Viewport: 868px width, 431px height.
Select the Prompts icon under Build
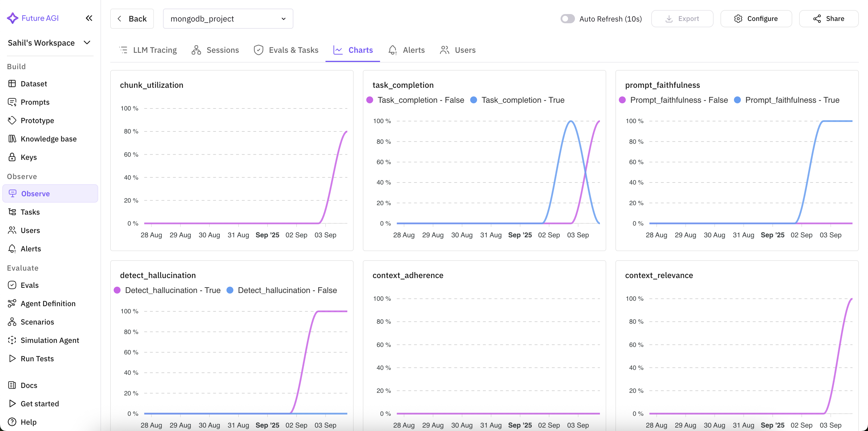(12, 102)
